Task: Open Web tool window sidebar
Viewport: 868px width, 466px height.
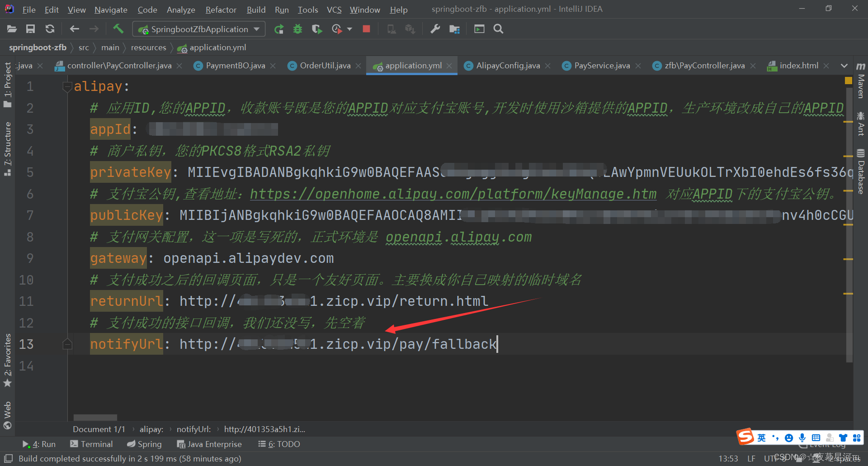Action: tap(7, 415)
